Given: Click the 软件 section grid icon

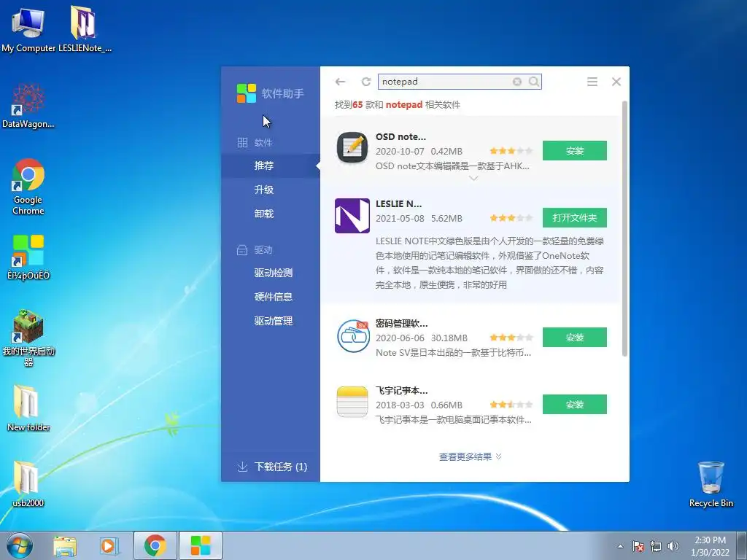Looking at the screenshot, I should click(242, 142).
